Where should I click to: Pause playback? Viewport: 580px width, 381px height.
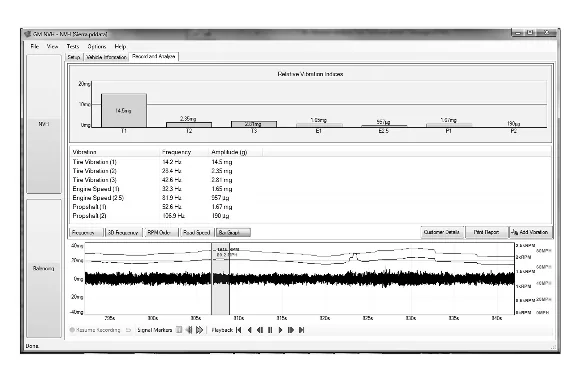270,330
